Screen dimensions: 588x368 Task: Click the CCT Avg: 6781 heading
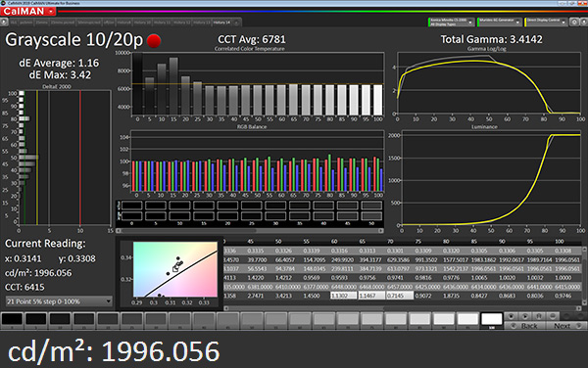coord(252,40)
